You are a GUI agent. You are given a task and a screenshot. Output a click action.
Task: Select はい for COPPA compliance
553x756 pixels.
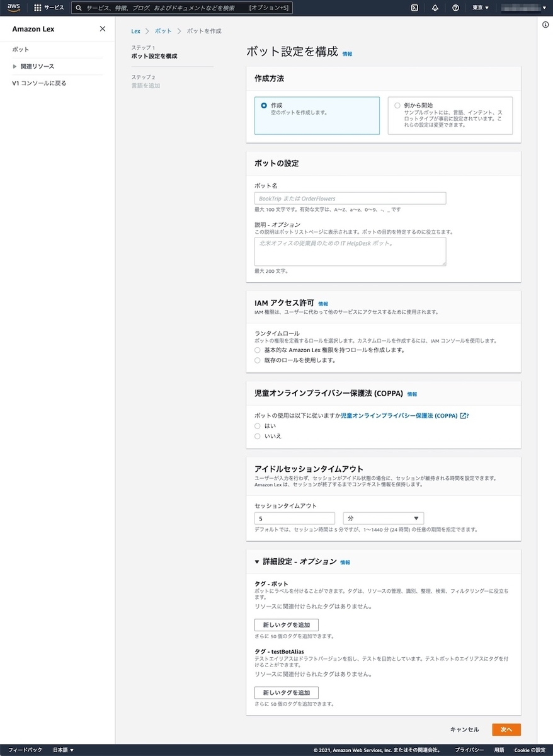[x=257, y=426]
